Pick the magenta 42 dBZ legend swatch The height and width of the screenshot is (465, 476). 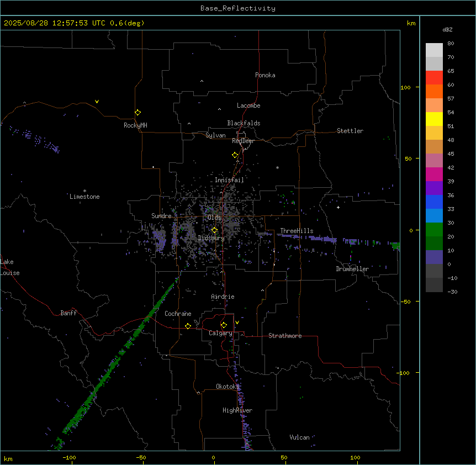[x=434, y=174]
